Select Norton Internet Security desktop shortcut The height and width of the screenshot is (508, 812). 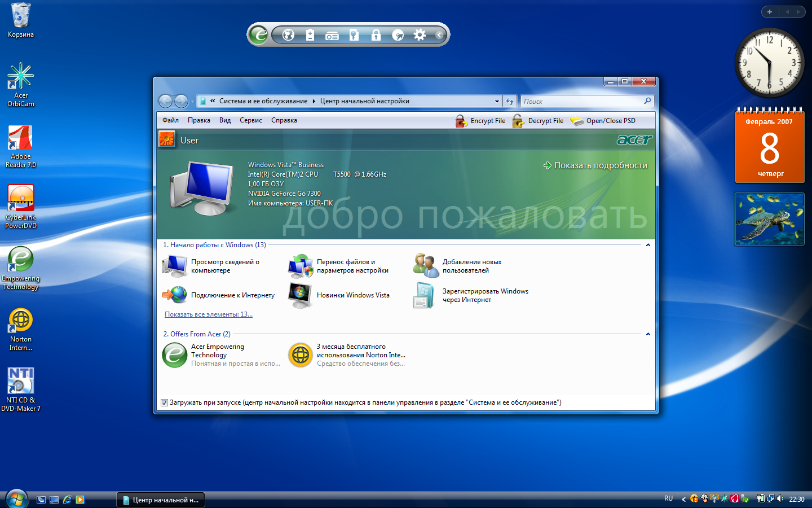pos(21,330)
